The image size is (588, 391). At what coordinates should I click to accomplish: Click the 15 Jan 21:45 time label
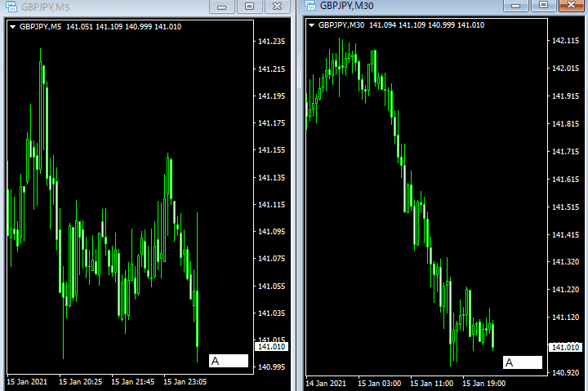point(133,382)
